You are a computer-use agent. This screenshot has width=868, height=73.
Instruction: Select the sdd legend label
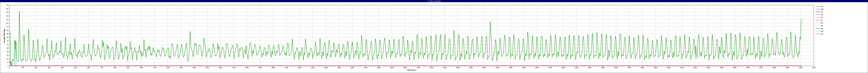pyautogui.click(x=822, y=34)
